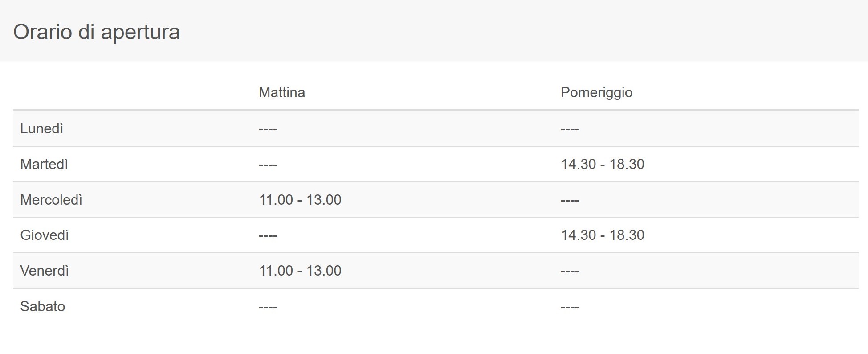Click Mercoledì afternoon dashes cell
The image size is (868, 354).
coord(570,201)
